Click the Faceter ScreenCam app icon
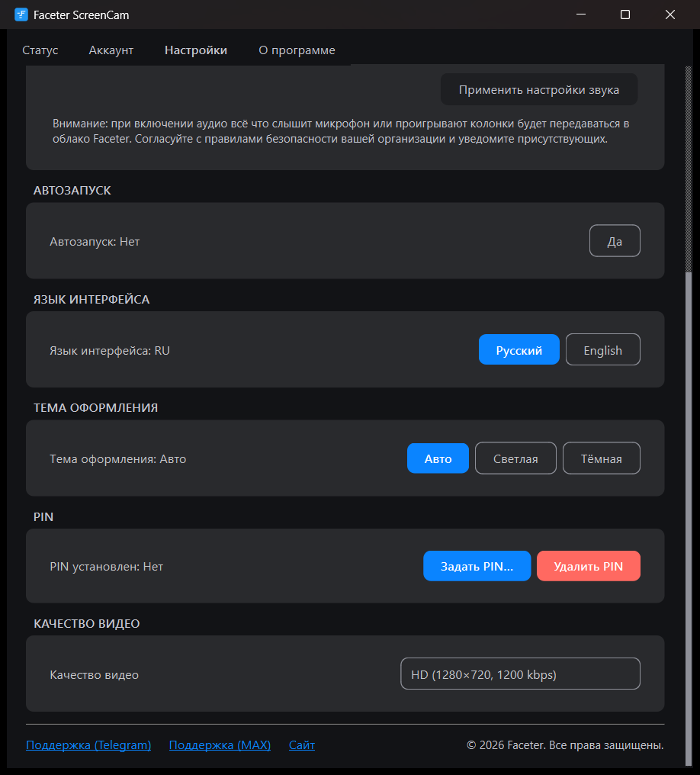 (21, 14)
